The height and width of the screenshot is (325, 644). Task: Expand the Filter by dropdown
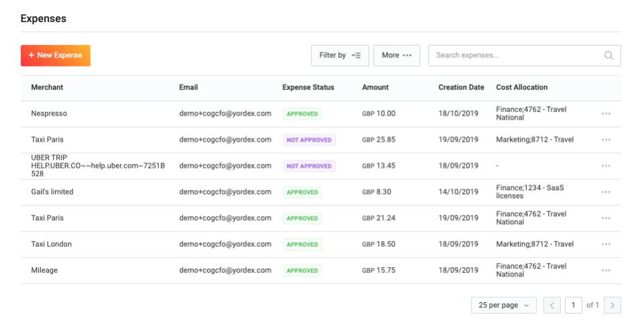tap(340, 56)
